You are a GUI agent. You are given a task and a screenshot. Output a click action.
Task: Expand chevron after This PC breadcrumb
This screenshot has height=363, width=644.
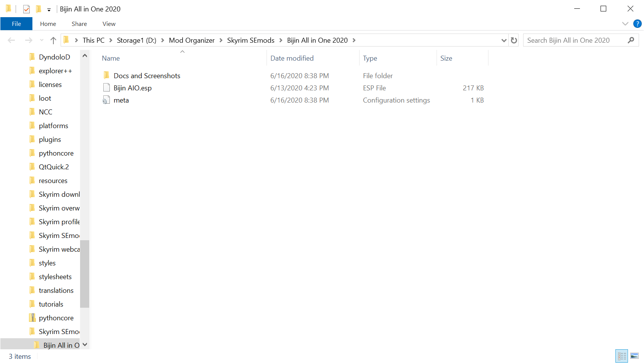click(x=111, y=40)
